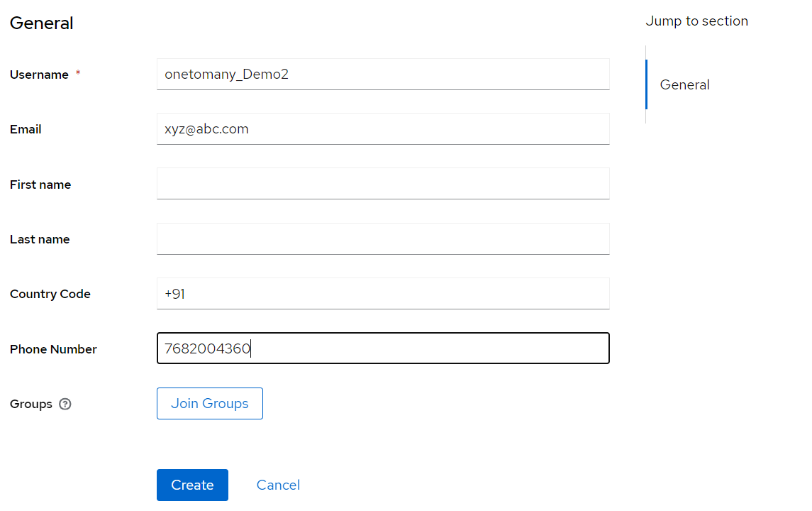Click the bold Country Code label
812x511 pixels.
click(50, 294)
